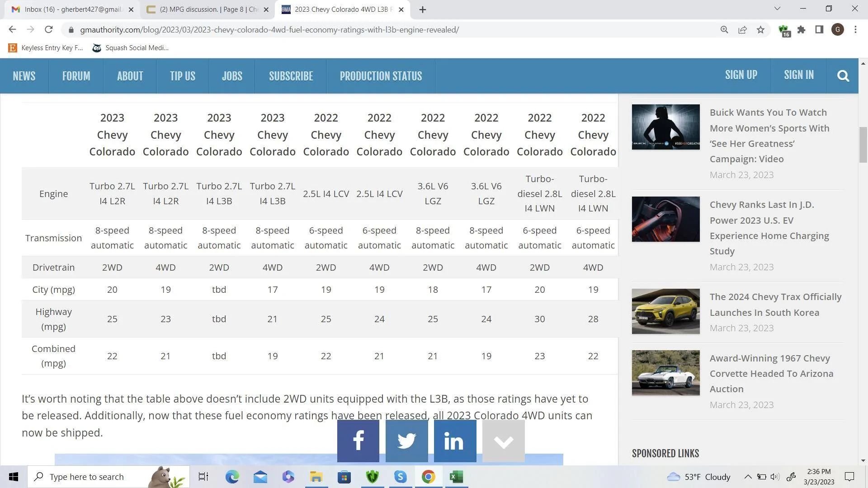This screenshot has width=868, height=488.
Task: Click the Buick campaign thumbnail image
Action: (665, 127)
